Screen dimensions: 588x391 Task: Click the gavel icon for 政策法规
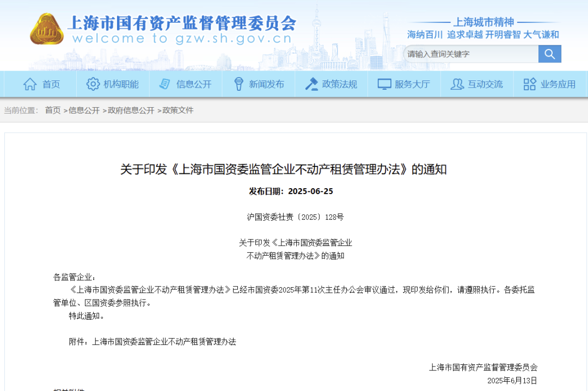tap(311, 84)
